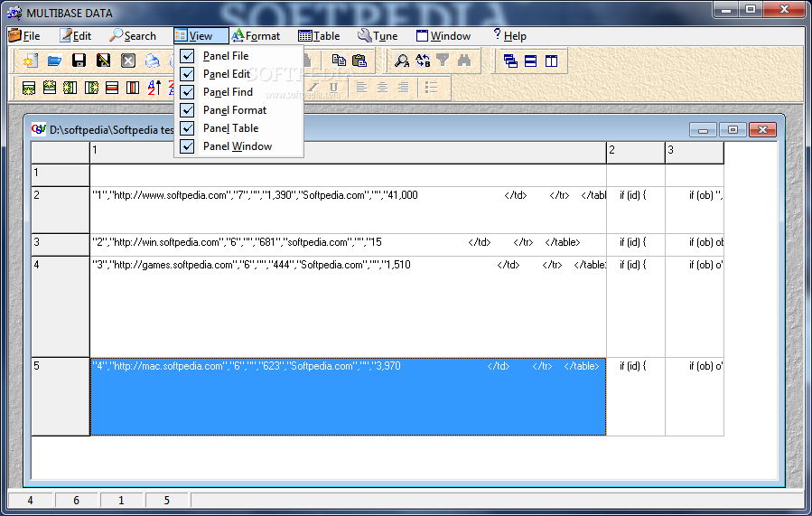Open the Help menu
This screenshot has height=516, width=812.
(x=509, y=36)
